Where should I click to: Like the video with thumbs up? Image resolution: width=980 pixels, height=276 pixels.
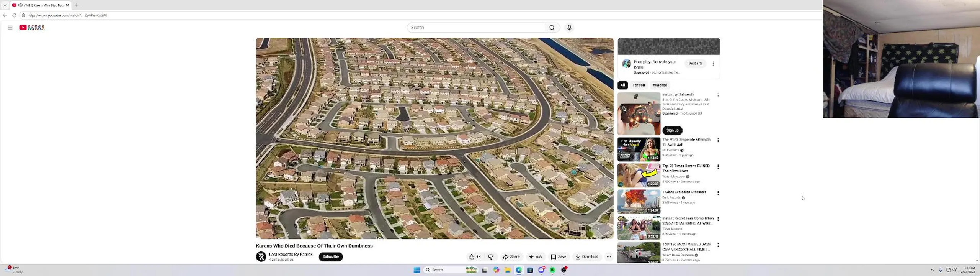[x=475, y=257]
